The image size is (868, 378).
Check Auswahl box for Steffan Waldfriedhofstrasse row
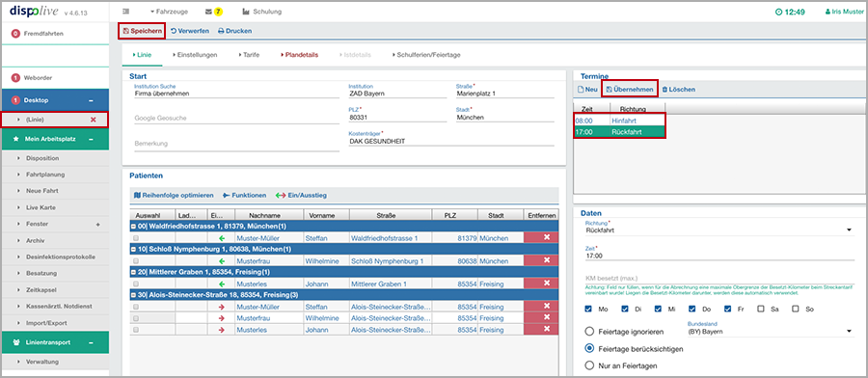[136, 238]
